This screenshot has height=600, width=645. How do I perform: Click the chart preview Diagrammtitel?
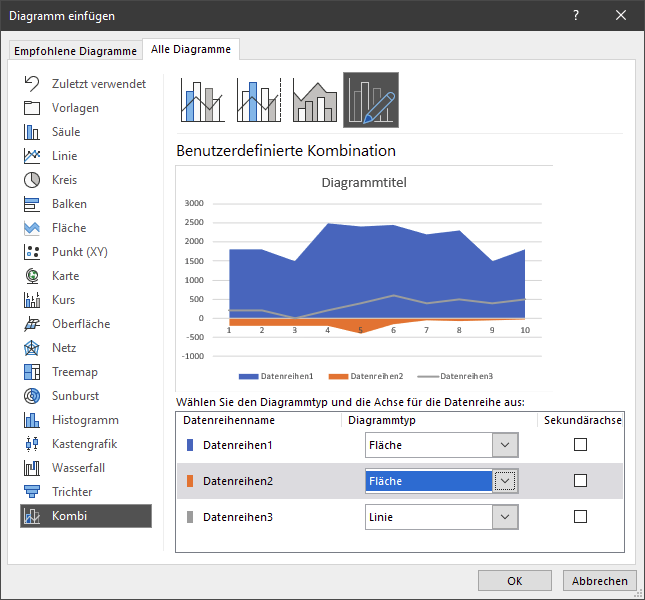tap(364, 183)
